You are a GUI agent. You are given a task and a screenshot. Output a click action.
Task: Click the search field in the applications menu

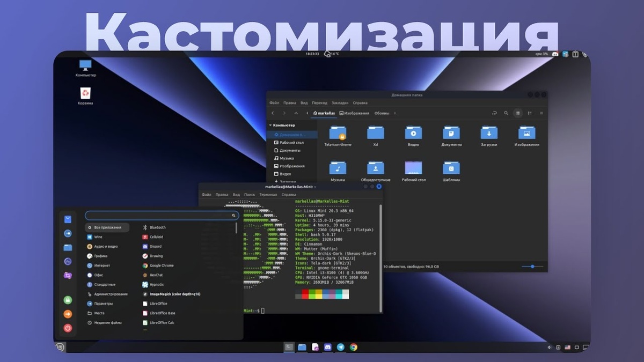click(160, 215)
